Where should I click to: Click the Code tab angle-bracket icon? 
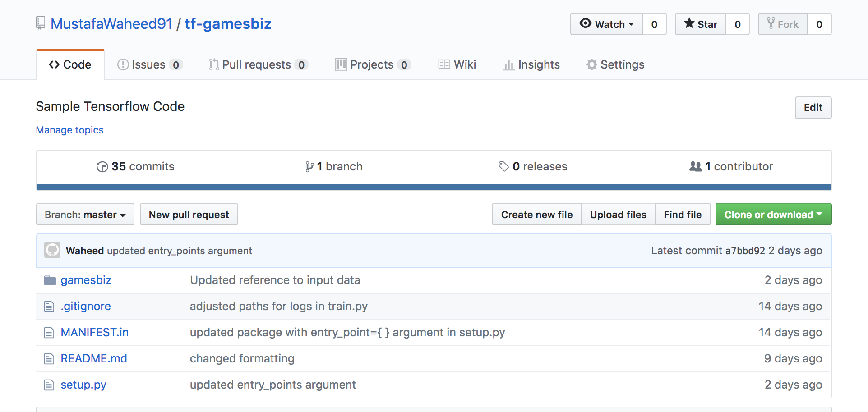(54, 64)
